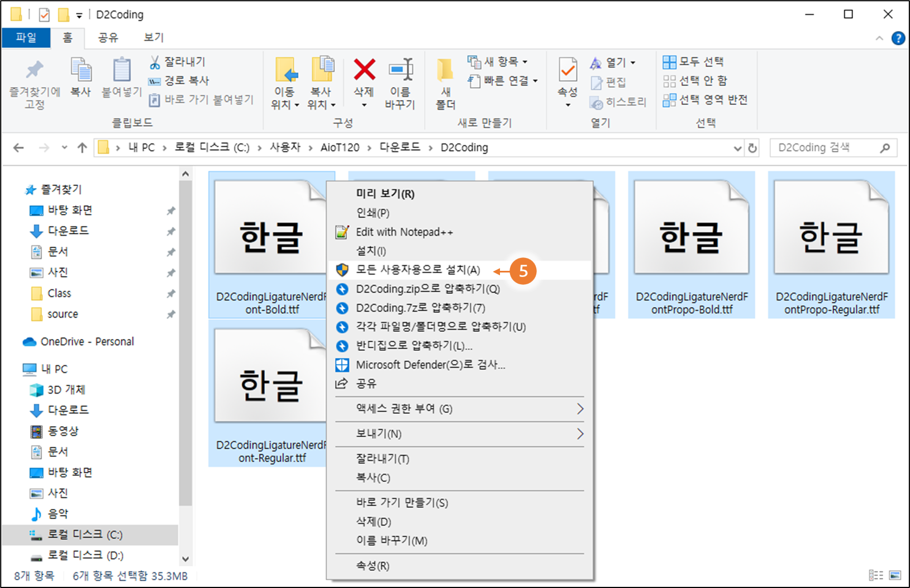Open source folder in sidebar
This screenshot has height=588, width=910.
click(54, 314)
